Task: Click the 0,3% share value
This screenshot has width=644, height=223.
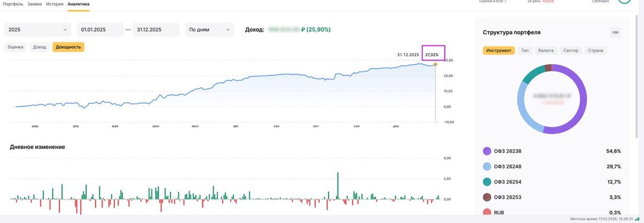Action: coord(614,213)
